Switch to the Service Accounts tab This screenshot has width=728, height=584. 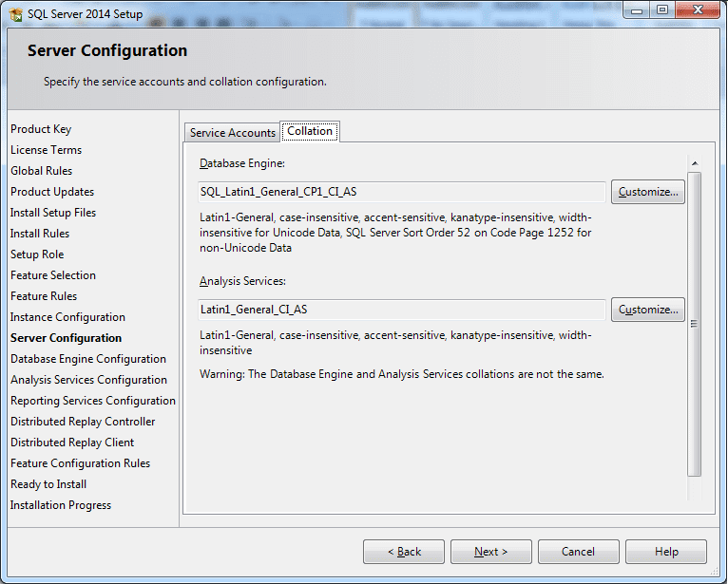pos(232,133)
